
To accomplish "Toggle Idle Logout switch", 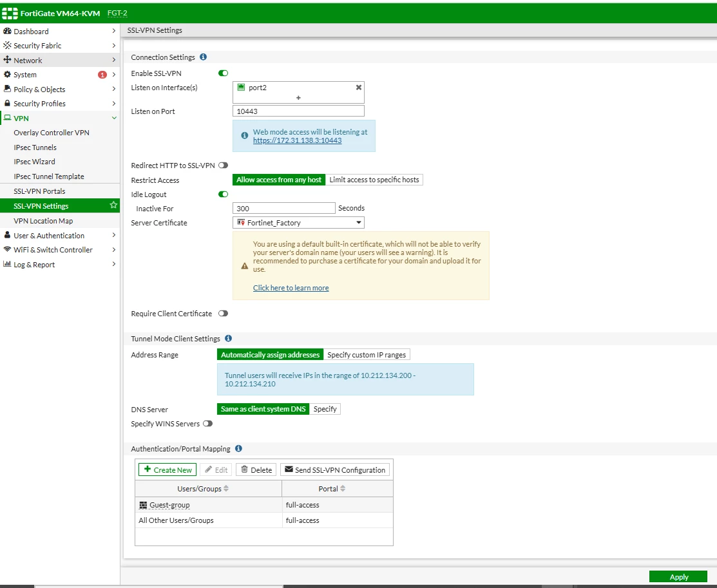I will [223, 194].
